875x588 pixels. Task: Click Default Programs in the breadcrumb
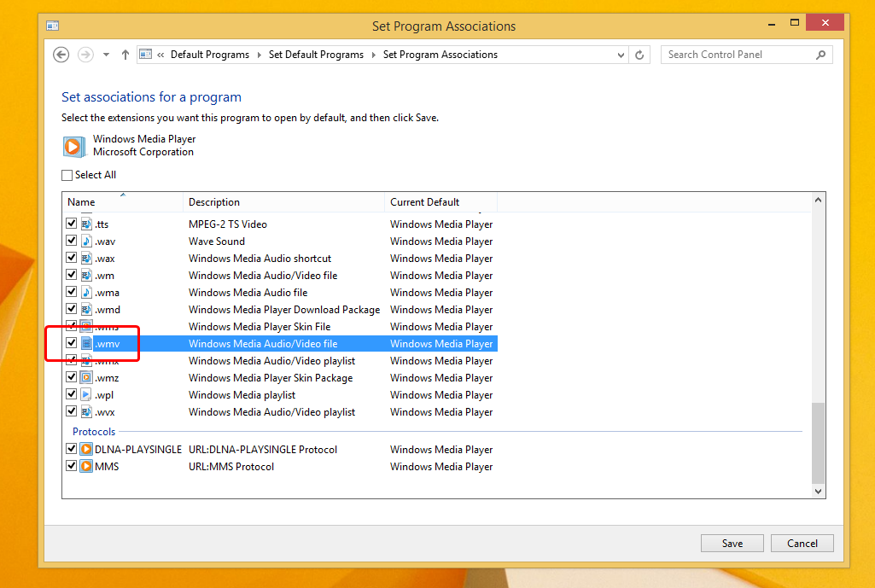(210, 55)
